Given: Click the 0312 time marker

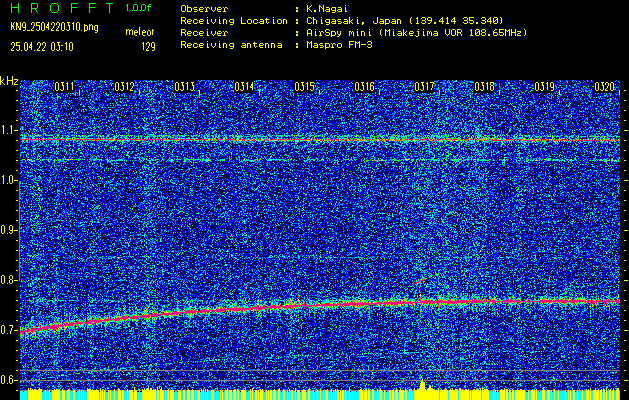Looking at the screenshot, I should [x=124, y=87].
